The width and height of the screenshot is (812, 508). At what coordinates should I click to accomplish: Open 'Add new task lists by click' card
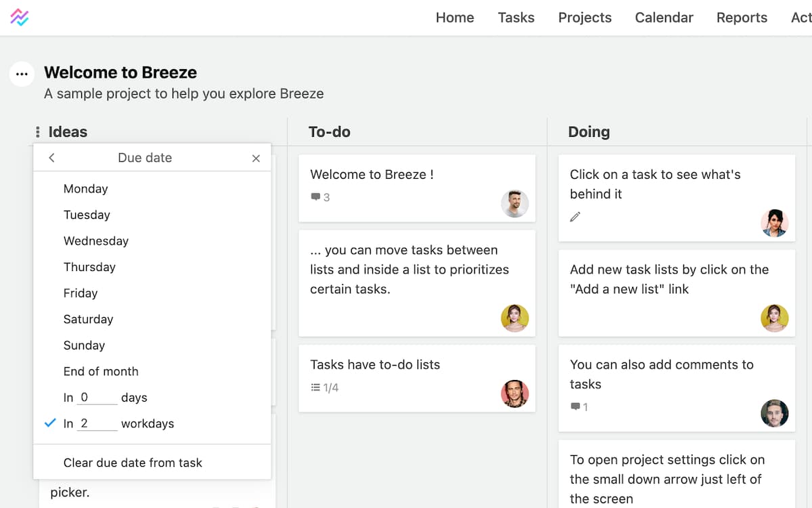point(677,293)
